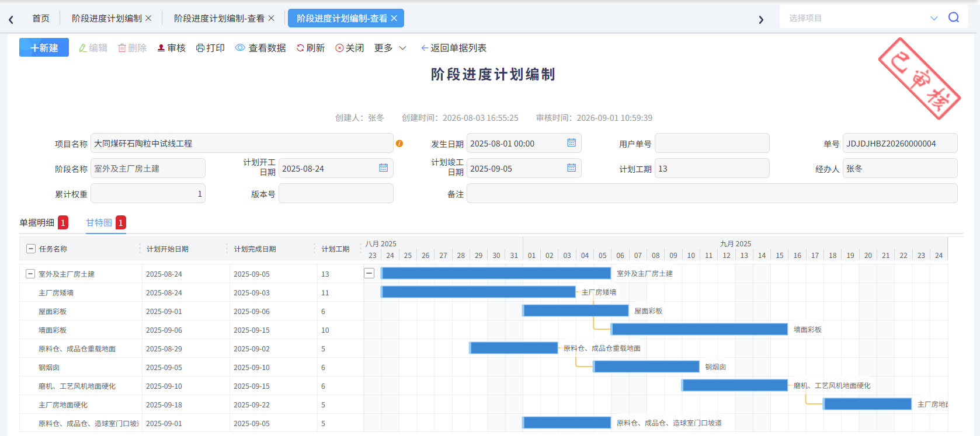Click orange info icon beside project name
Screen dimensions: 980x436
pyautogui.click(x=399, y=144)
